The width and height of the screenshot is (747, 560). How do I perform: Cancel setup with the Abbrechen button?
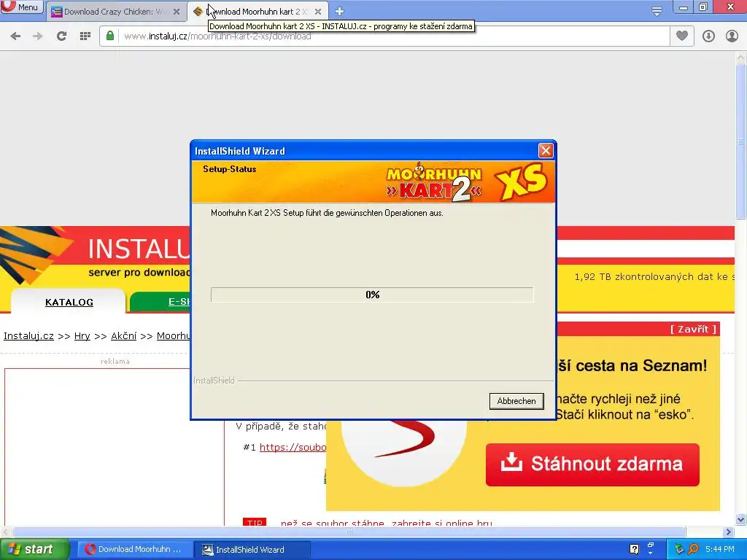click(516, 401)
